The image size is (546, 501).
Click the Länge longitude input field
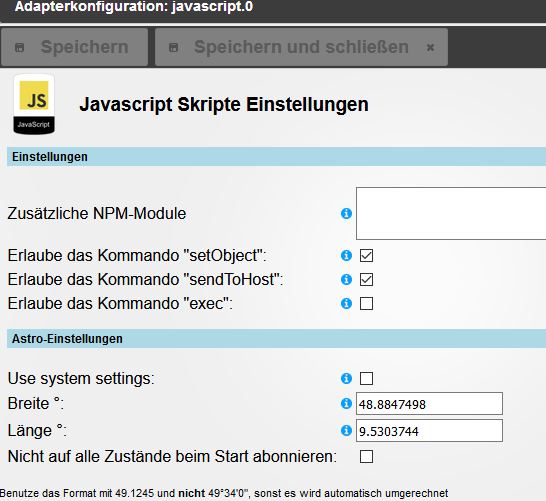(429, 431)
